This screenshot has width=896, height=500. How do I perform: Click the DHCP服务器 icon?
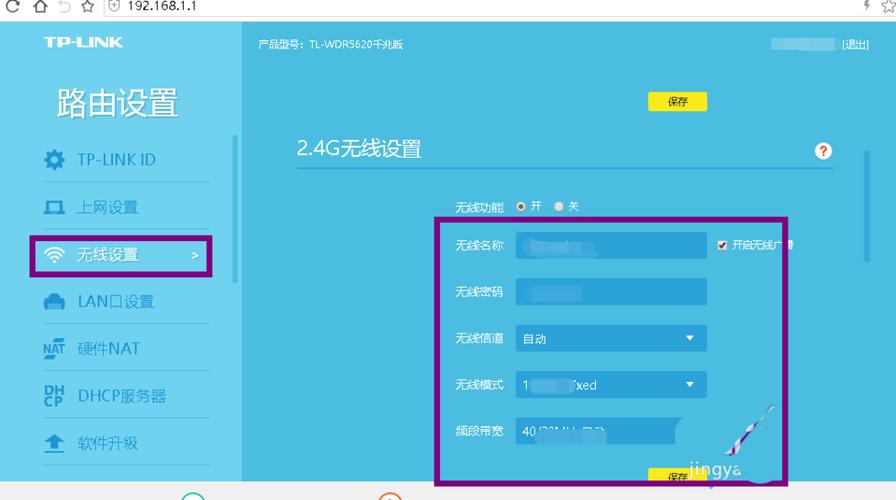(54, 395)
